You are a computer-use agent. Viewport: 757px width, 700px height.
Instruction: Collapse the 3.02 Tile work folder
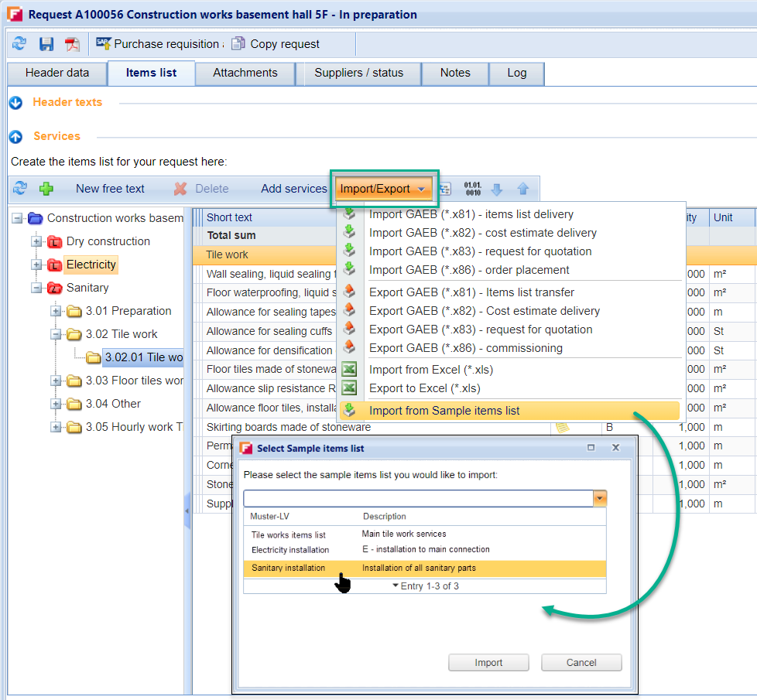tap(56, 335)
